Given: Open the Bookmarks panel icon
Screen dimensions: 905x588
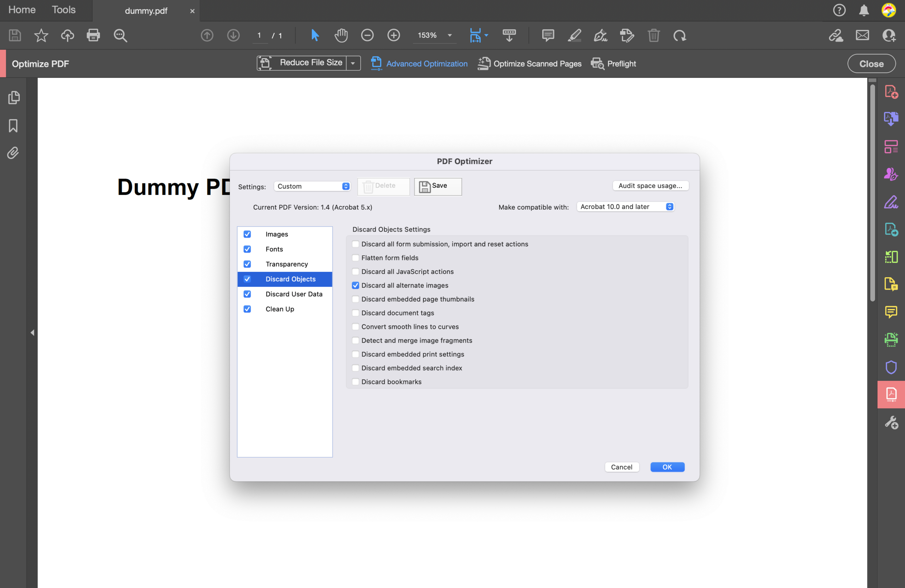Looking at the screenshot, I should (13, 126).
